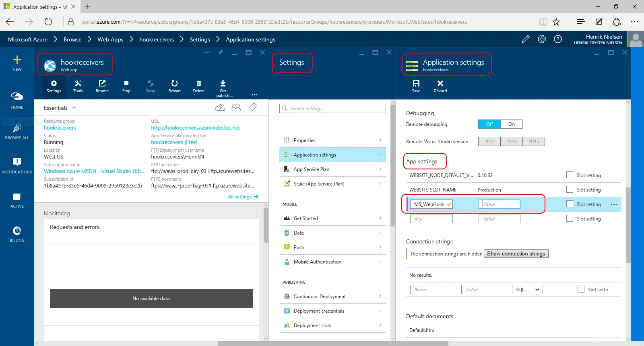Screen dimensions: 644x346
Task: Open BILLING in the left sidebar
Action: [17, 234]
